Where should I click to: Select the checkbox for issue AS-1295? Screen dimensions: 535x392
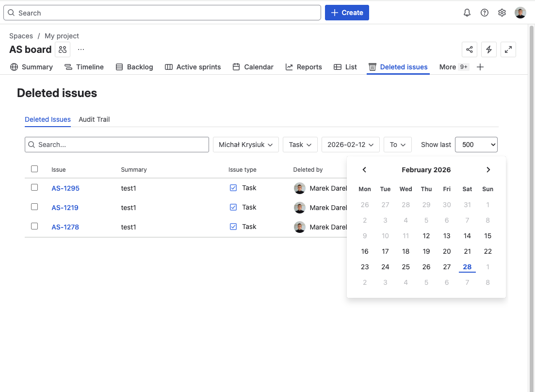point(34,187)
